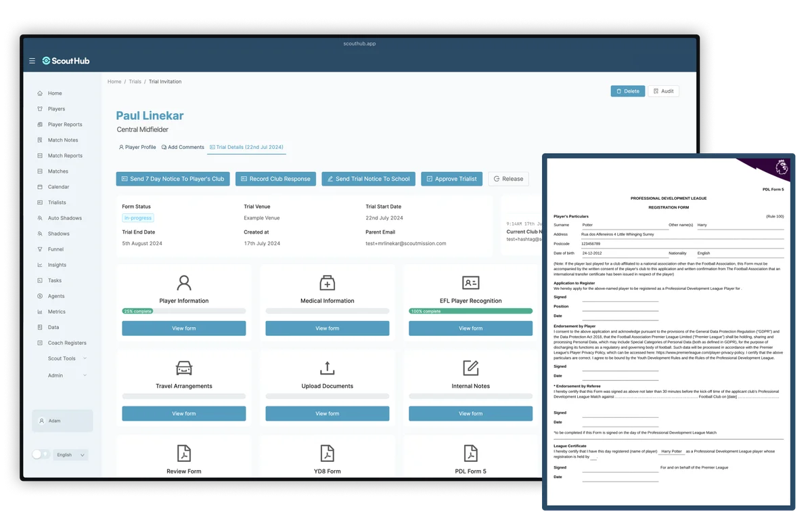Click the Metrics sidebar icon
This screenshot has height=531, width=812.
[x=40, y=312]
